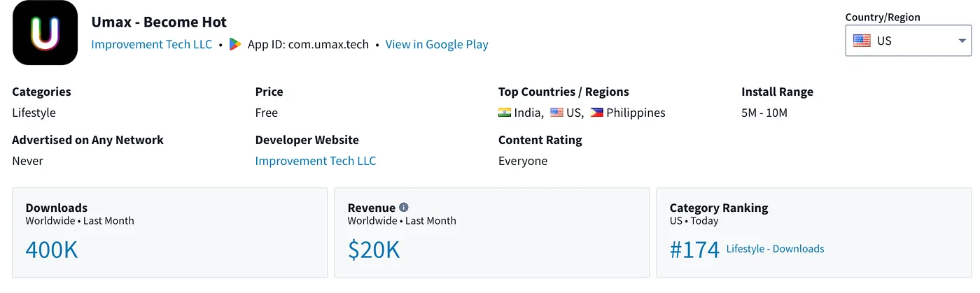Screen dimensions: 980x293
Task: Visit the Improvement Tech LLC developer website
Action: [x=316, y=161]
